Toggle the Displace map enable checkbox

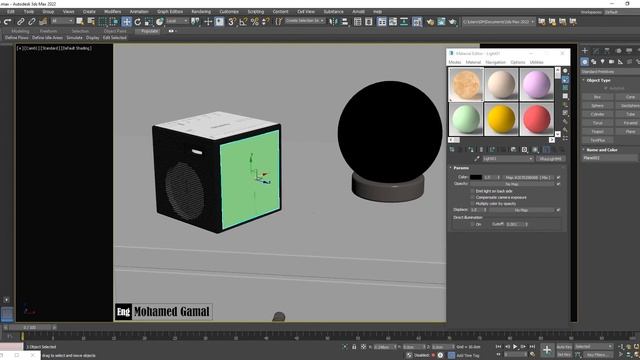coord(558,210)
